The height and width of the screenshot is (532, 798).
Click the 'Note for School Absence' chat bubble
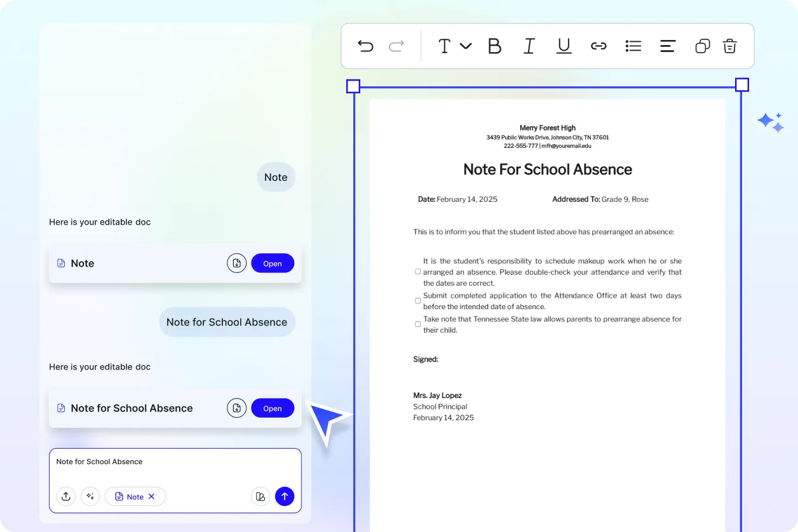click(227, 322)
